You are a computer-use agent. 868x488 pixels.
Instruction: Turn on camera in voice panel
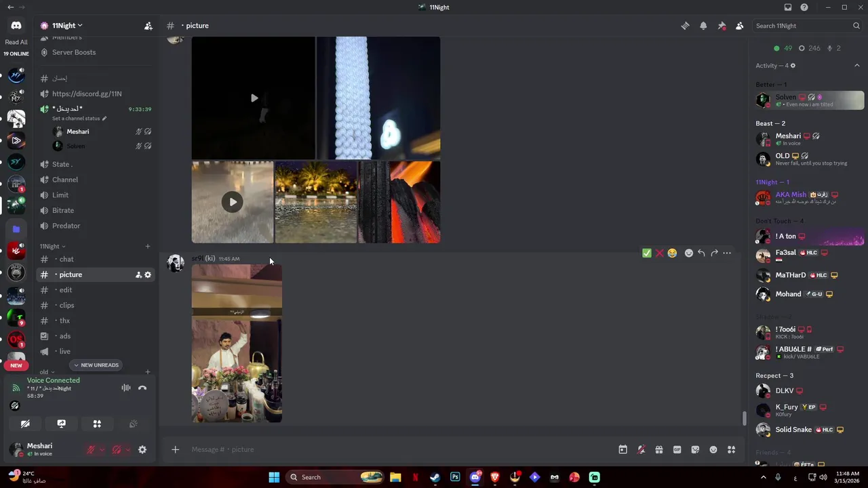[25, 424]
